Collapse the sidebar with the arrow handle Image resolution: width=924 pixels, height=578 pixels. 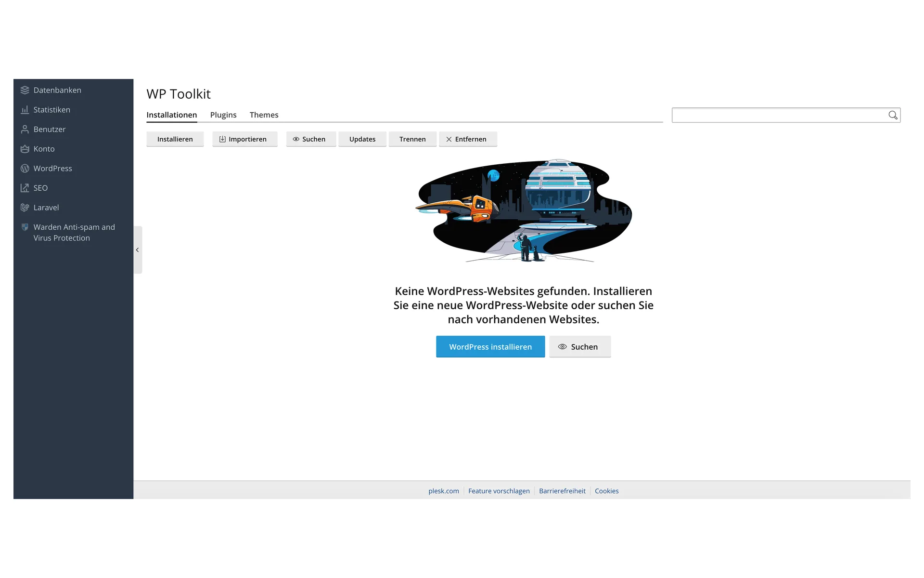(138, 250)
